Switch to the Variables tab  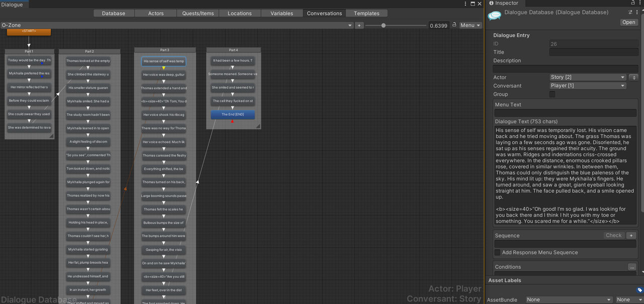tap(282, 13)
